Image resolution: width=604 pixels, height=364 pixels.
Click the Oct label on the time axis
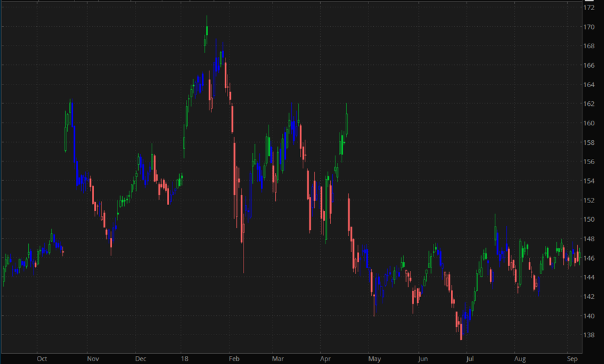point(42,359)
